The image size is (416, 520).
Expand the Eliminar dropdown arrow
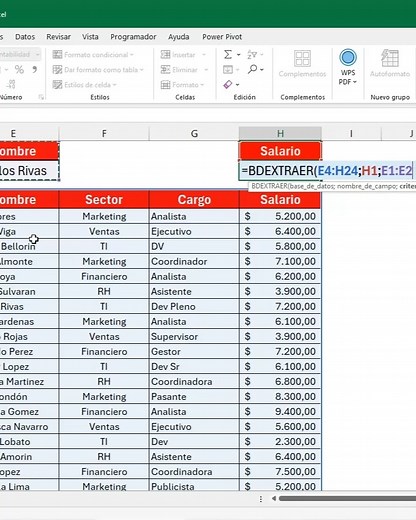coord(206,70)
